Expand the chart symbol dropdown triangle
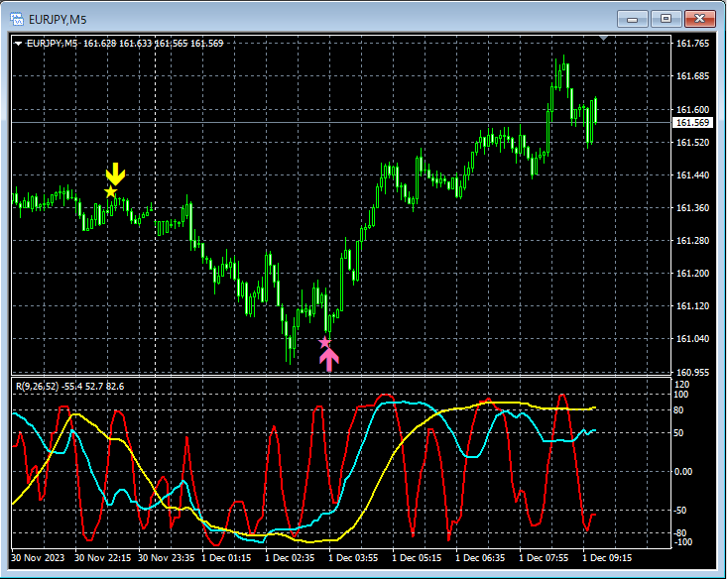Image resolution: width=728 pixels, height=579 pixels. click(18, 44)
